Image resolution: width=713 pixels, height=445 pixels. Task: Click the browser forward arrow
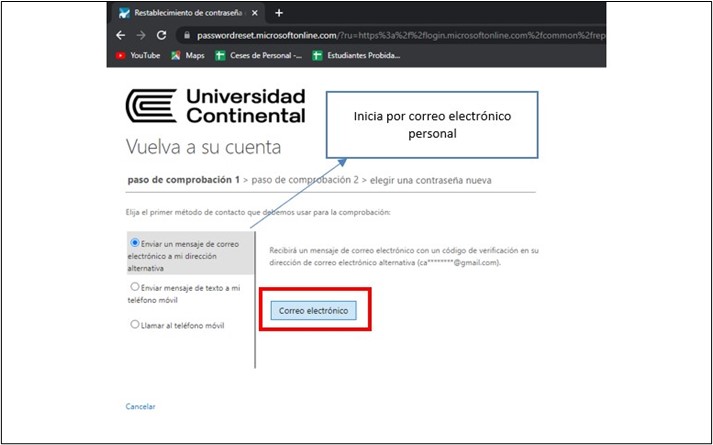[141, 34]
